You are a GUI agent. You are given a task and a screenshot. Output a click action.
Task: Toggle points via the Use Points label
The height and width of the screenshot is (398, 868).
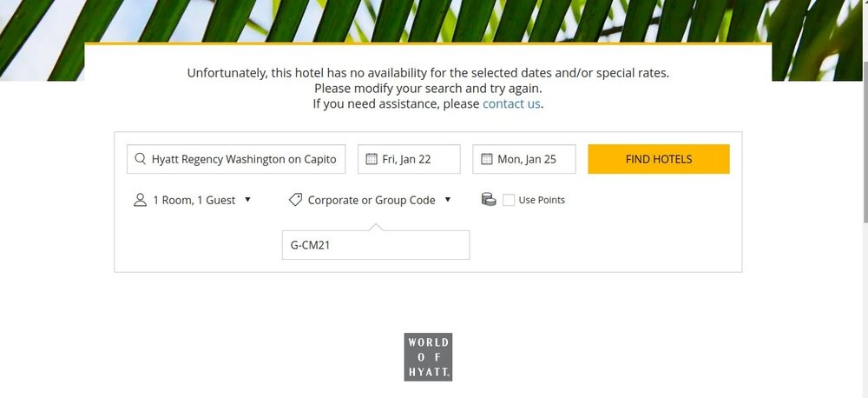point(542,200)
